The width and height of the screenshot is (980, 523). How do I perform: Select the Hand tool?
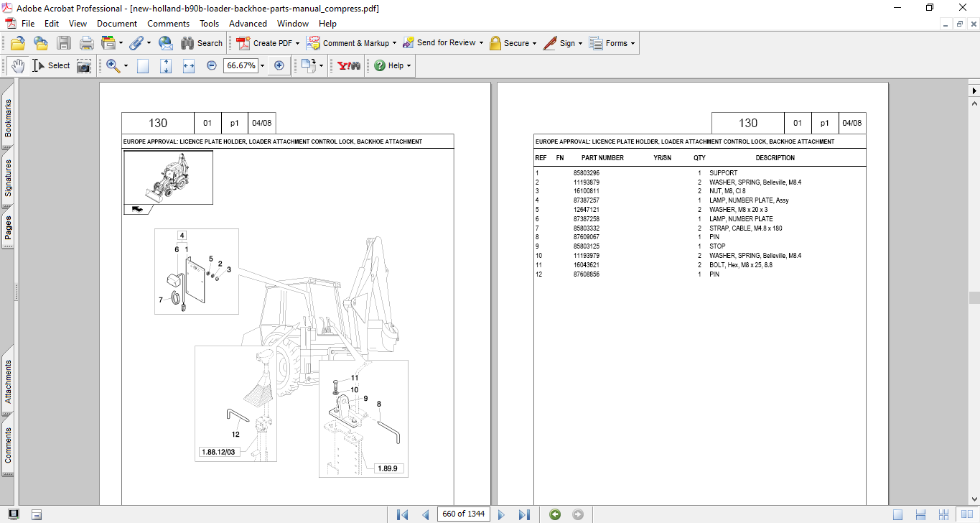tap(17, 65)
